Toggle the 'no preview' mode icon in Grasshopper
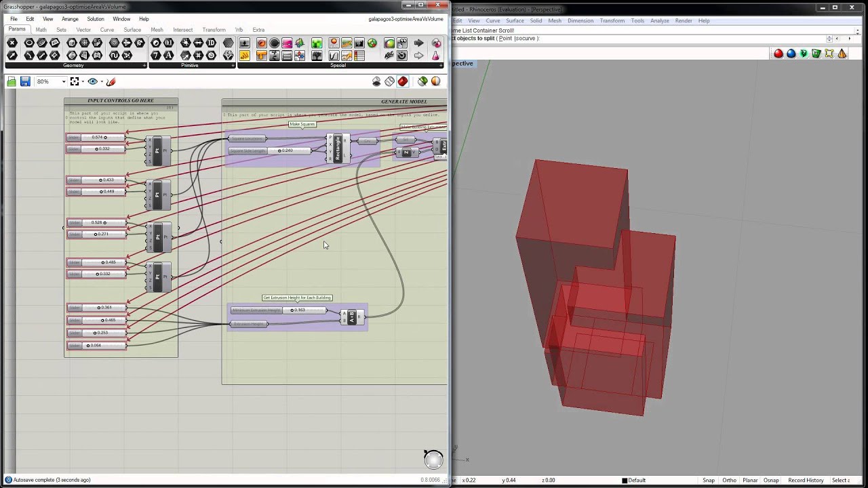 click(376, 81)
